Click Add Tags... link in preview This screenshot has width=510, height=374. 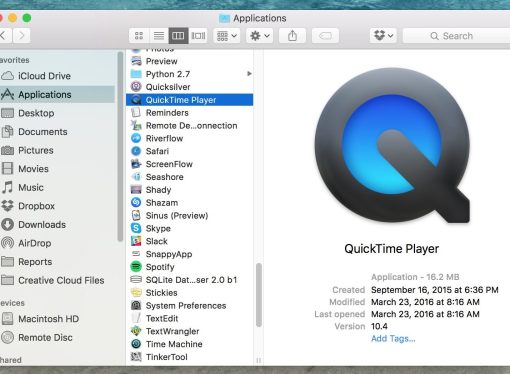pyautogui.click(x=393, y=339)
